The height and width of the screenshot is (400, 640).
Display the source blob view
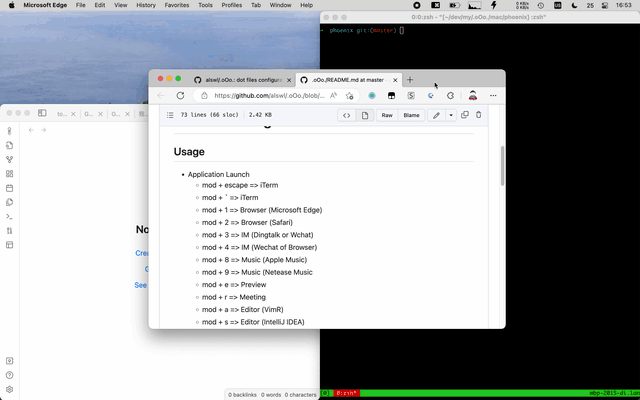[x=347, y=116]
